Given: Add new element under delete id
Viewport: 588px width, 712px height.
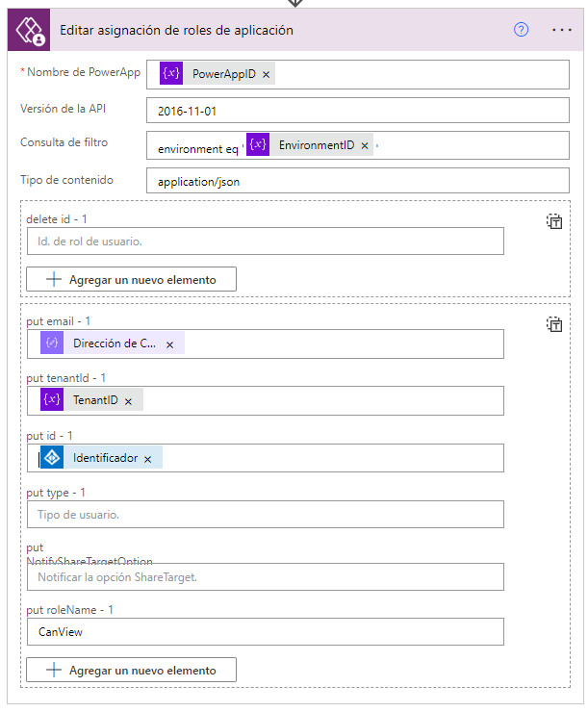Looking at the screenshot, I should click(131, 279).
